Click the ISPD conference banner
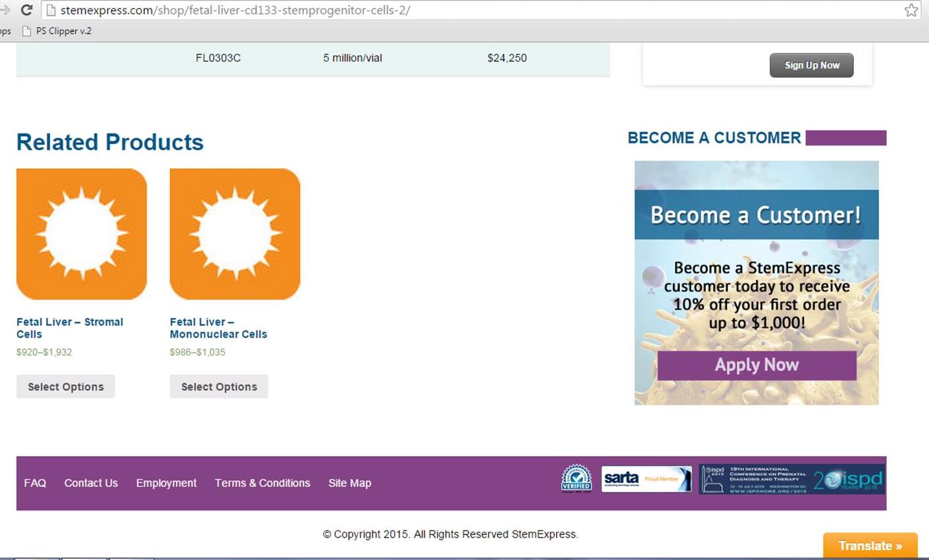This screenshot has height=560, width=929. pos(791,479)
